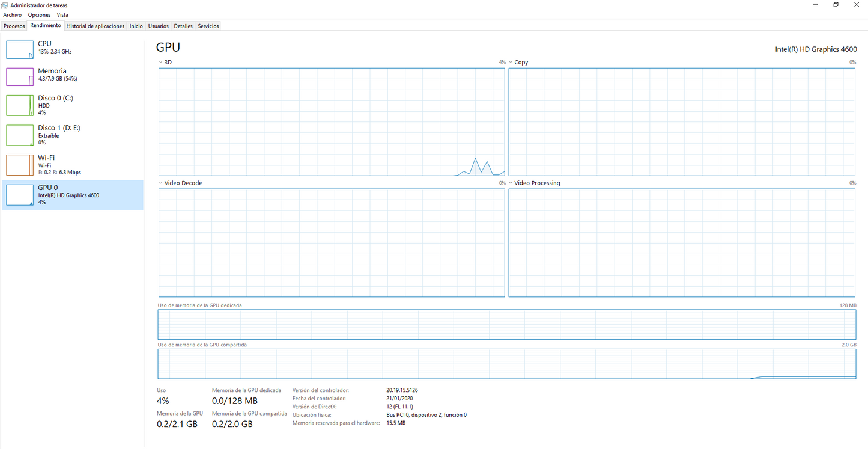868x451 pixels.
Task: Click the Task Manager app icon in title bar
Action: pyautogui.click(x=5, y=5)
